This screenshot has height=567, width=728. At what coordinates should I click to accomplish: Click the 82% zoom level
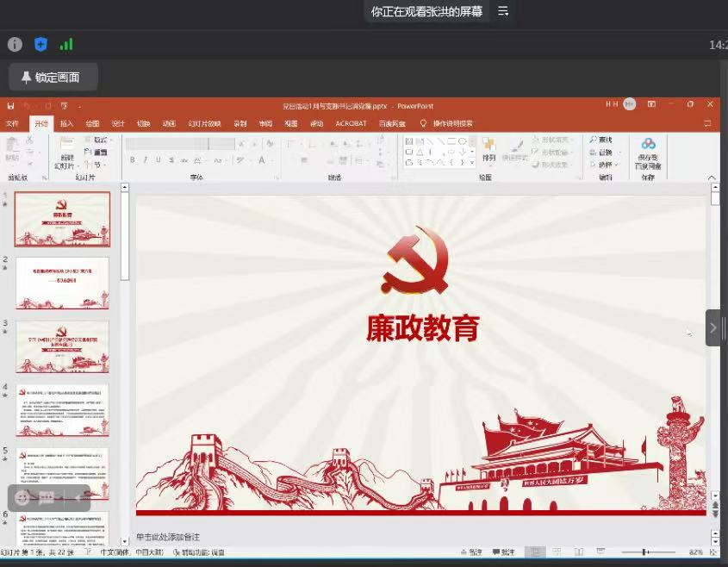tap(695, 552)
